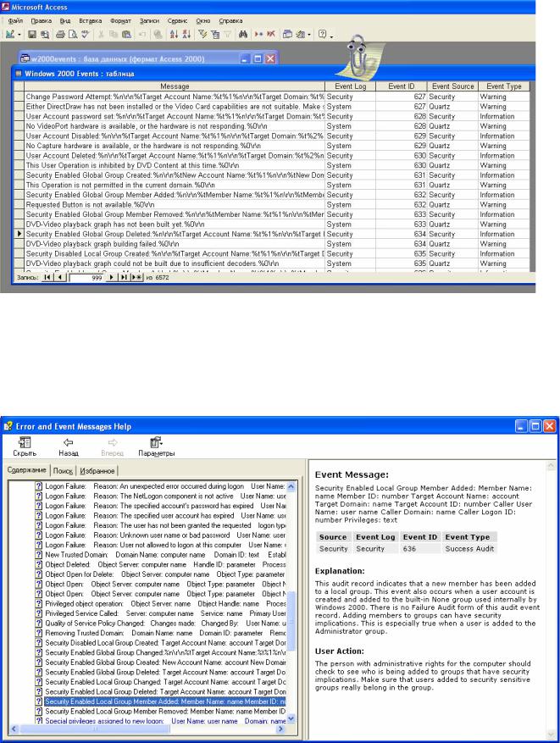560x743 pixels.
Task: Click the topic list horizontal scrollbar right arrow
Action: click(x=281, y=729)
